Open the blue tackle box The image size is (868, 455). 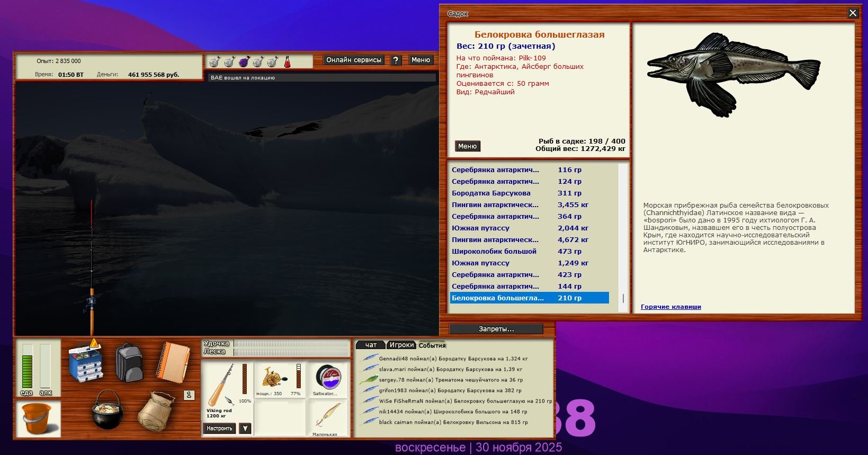coord(86,362)
